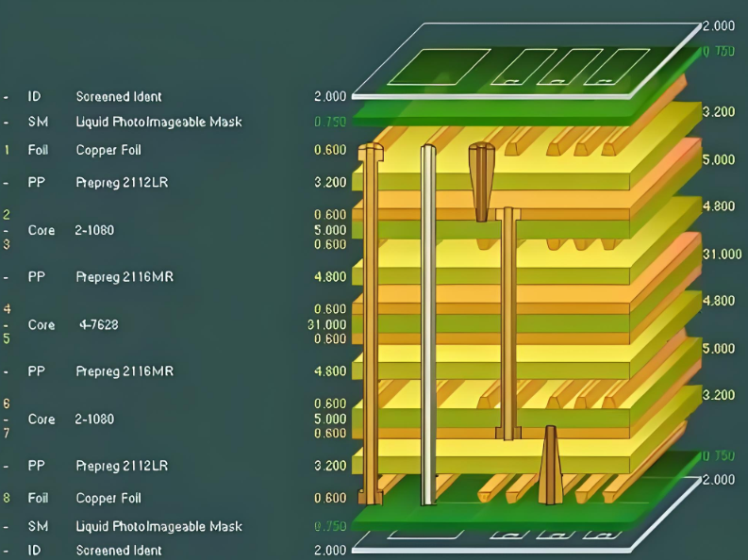Image resolution: width=748 pixels, height=560 pixels.
Task: Click 'Foil' type in the layer 8 row
Action: click(x=38, y=498)
